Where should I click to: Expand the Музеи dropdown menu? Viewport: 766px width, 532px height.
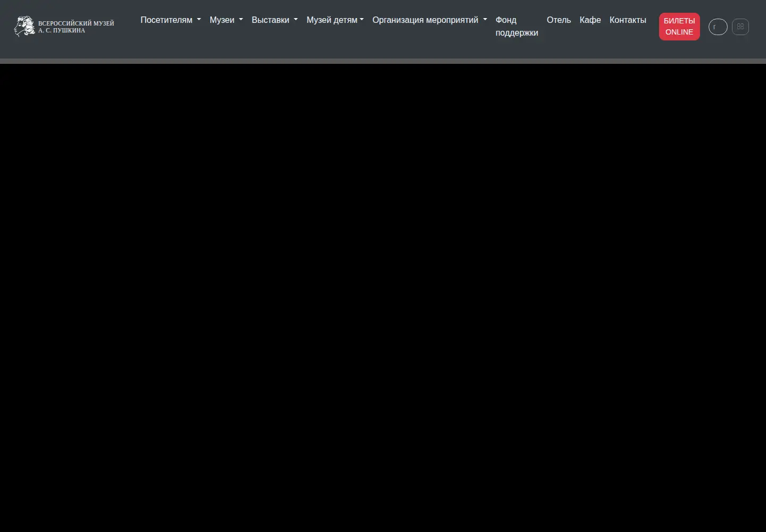(x=226, y=20)
